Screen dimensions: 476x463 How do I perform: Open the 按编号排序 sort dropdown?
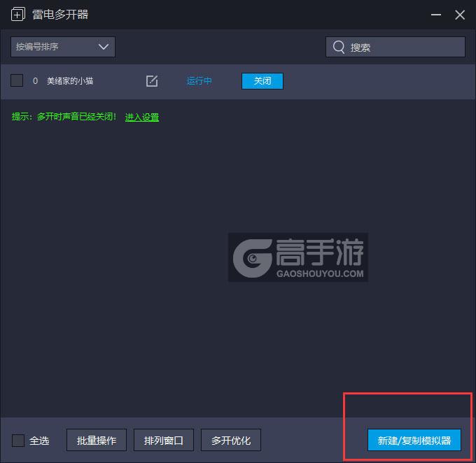[63, 47]
